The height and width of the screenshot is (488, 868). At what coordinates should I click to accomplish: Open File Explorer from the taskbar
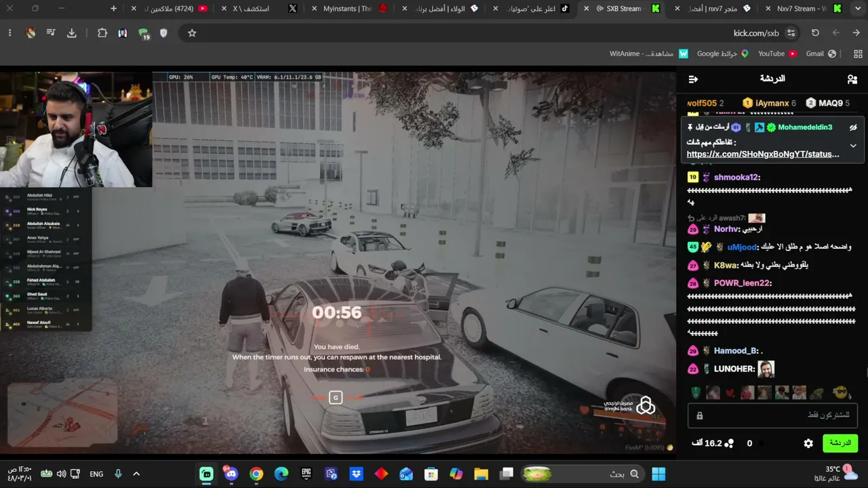point(481,474)
